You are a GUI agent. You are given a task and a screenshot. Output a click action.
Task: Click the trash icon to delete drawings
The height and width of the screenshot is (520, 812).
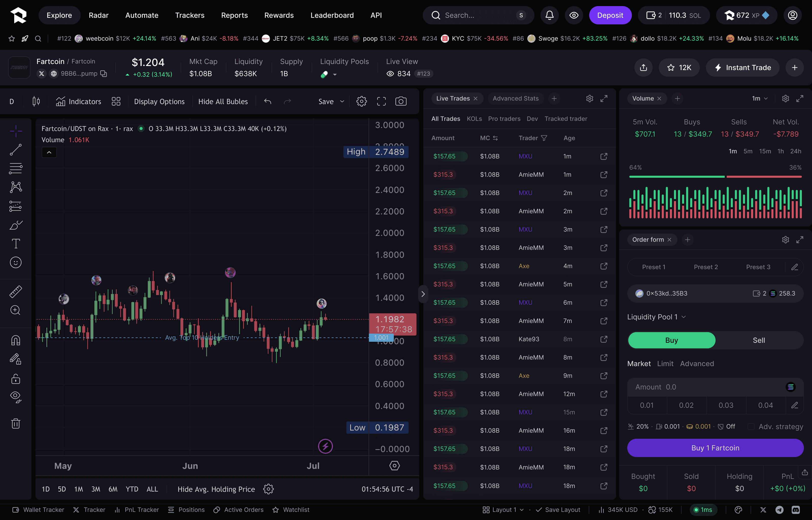click(15, 424)
